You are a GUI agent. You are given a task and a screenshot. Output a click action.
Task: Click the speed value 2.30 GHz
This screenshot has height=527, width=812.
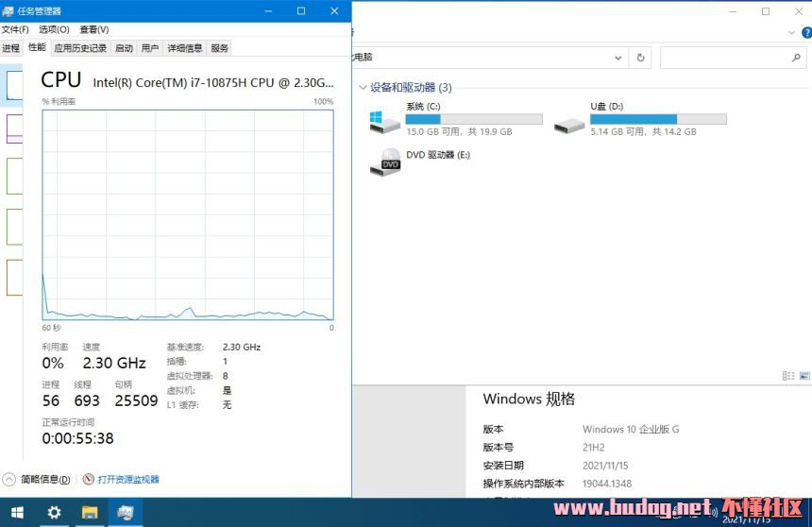[x=114, y=363]
